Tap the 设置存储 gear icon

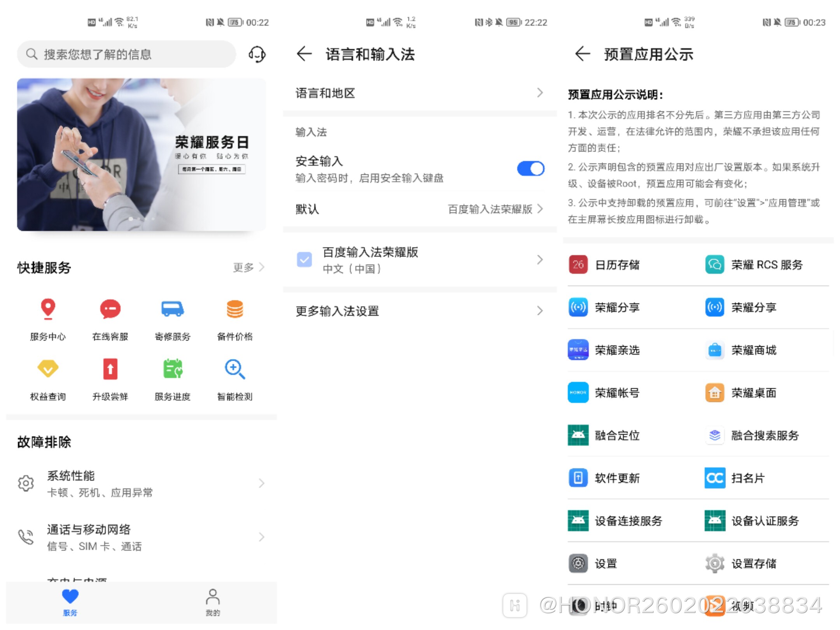tap(714, 563)
